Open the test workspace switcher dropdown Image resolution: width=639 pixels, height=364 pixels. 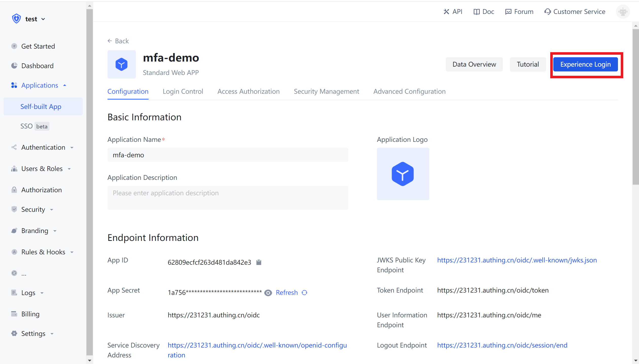click(35, 19)
